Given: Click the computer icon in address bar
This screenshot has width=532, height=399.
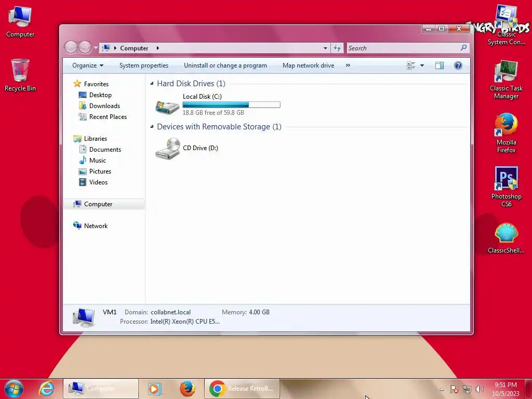Looking at the screenshot, I should pyautogui.click(x=106, y=48).
